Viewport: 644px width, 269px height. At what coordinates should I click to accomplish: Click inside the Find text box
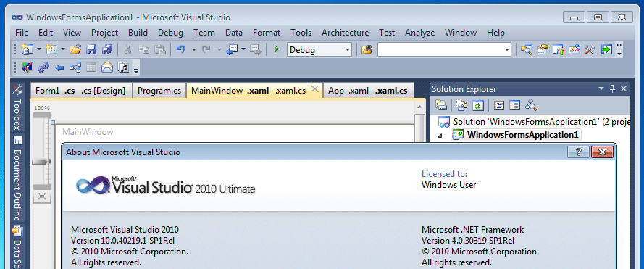440,50
